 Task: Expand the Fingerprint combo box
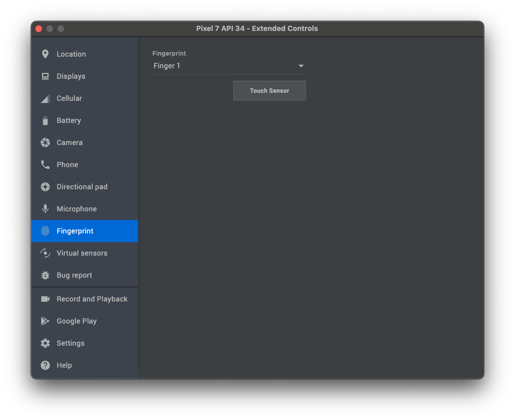point(229,66)
